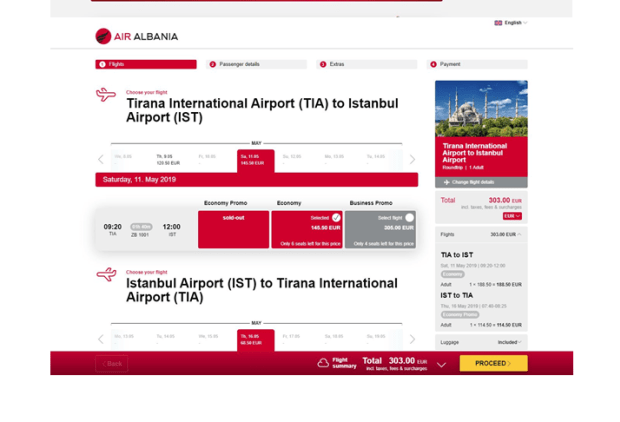
Task: Show later return dates with right arrow
Action: pyautogui.click(x=412, y=339)
